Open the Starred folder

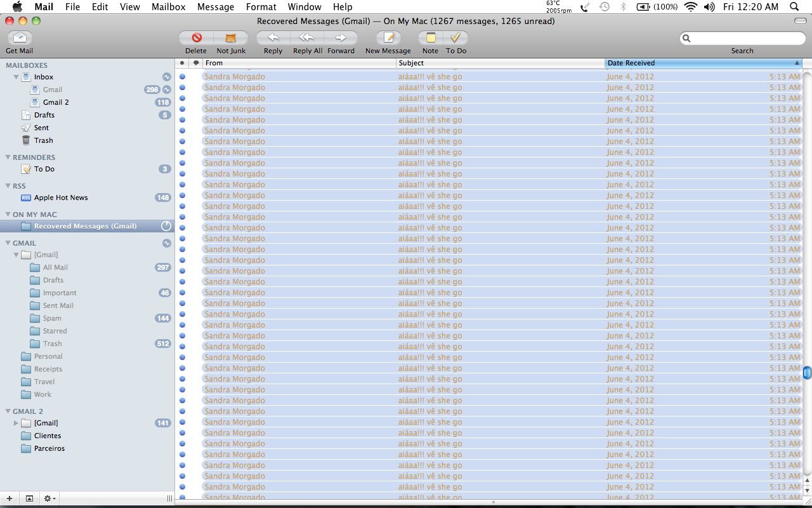[x=55, y=331]
